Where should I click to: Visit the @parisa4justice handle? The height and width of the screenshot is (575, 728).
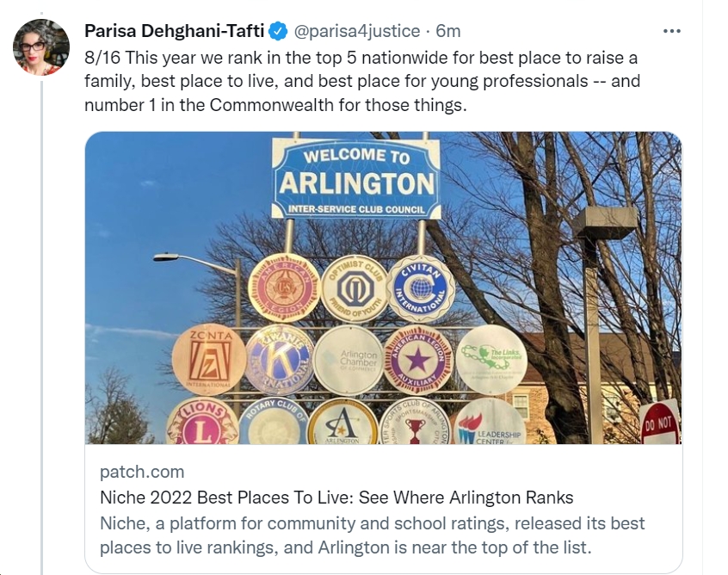pyautogui.click(x=357, y=31)
